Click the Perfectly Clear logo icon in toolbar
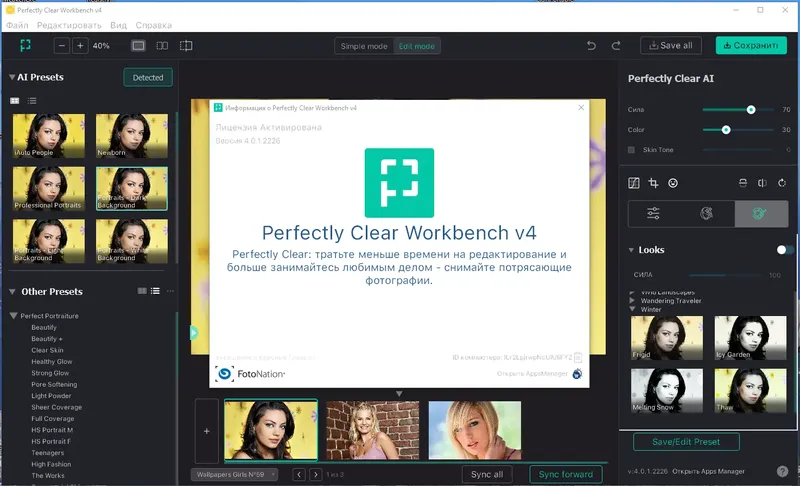Image resolution: width=800 pixels, height=486 pixels. pyautogui.click(x=25, y=45)
